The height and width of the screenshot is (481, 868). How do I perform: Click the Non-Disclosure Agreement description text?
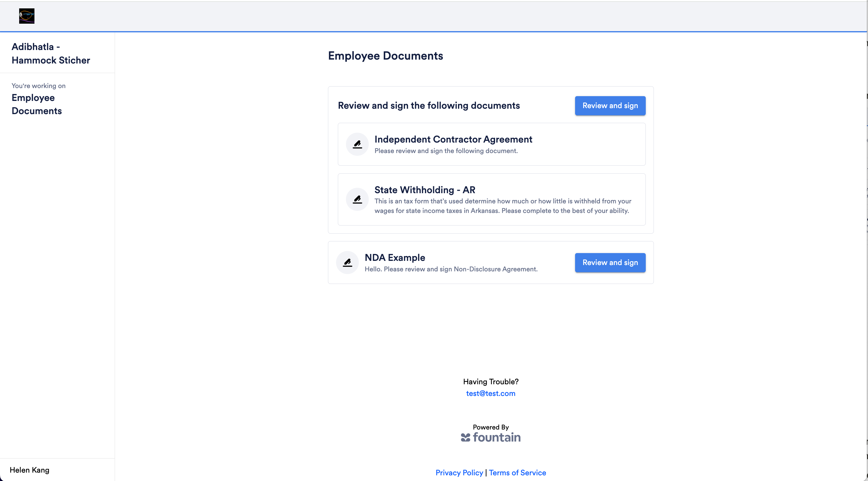(x=451, y=269)
